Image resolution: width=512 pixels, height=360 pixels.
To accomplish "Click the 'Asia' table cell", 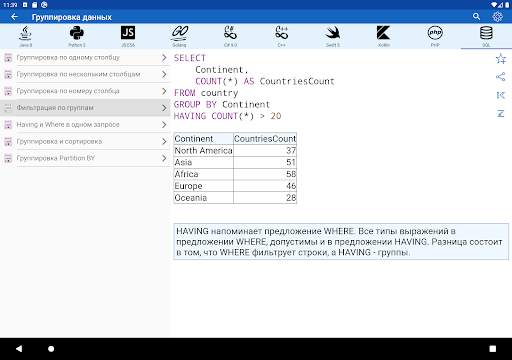I will coord(203,162).
